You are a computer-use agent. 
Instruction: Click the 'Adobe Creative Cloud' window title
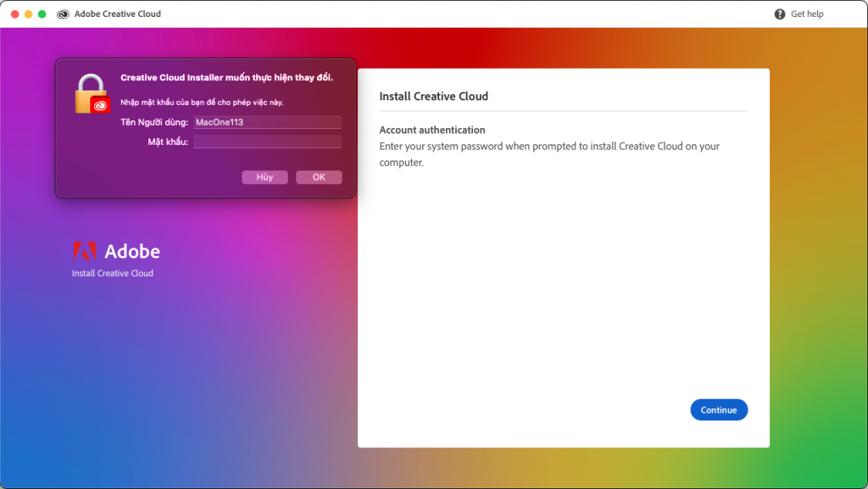[117, 14]
